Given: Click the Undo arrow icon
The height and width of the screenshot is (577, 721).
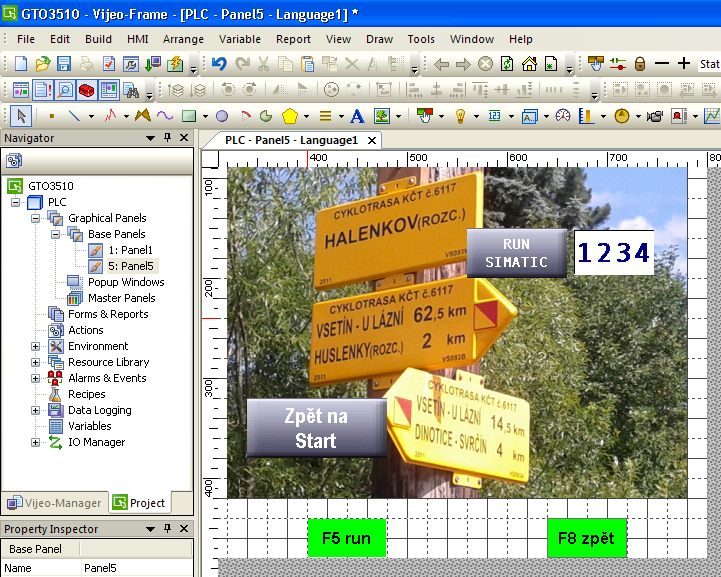Looking at the screenshot, I should 219,63.
